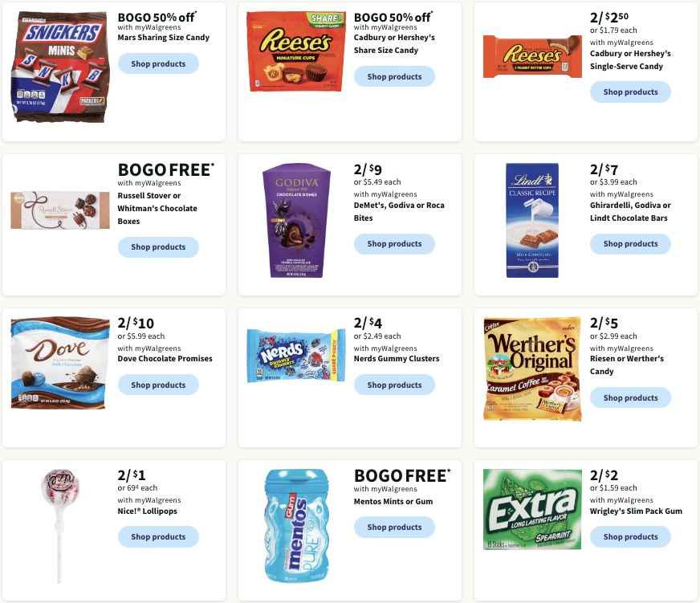The width and height of the screenshot is (700, 603).
Task: Select the Mentos Pure Fresh gum bottle image
Action: [x=296, y=525]
